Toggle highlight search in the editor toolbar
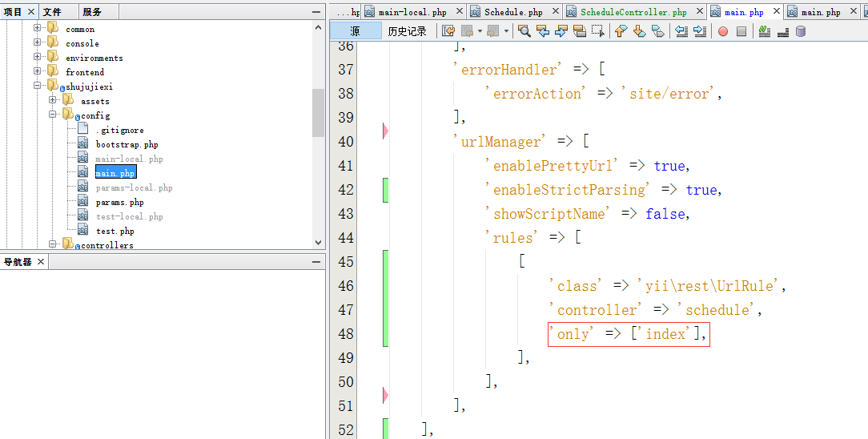The width and height of the screenshot is (868, 439). 580,31
